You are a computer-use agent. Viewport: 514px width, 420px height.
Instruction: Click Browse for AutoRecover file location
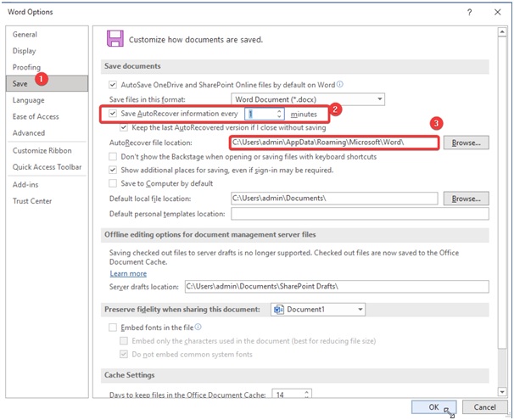[x=466, y=143]
